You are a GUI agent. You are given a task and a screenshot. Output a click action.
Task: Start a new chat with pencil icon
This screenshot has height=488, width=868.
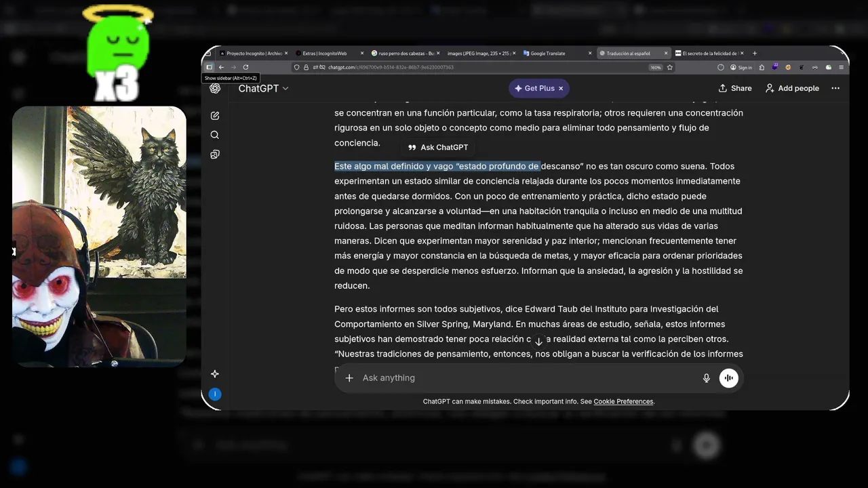pos(215,116)
